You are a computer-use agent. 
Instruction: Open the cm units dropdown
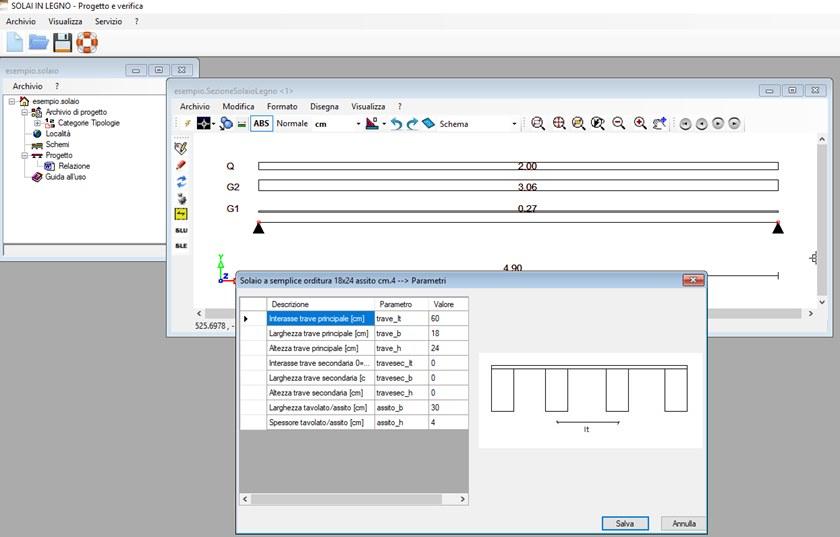click(x=358, y=124)
